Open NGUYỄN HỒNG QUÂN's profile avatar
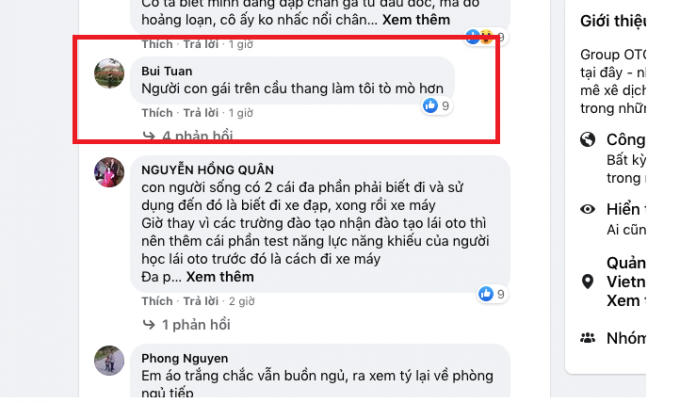This screenshot has width=680, height=403. 109,172
